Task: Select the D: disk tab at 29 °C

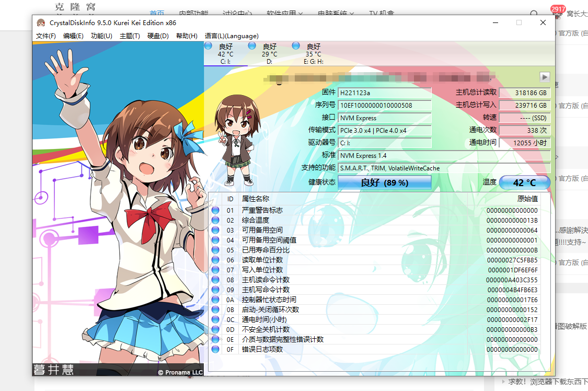Action: click(269, 54)
